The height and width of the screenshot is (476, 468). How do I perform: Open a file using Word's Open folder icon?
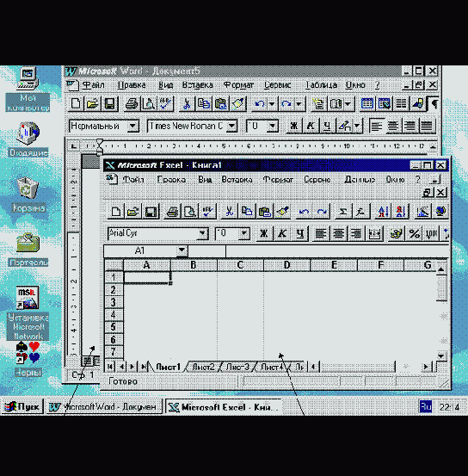(x=93, y=104)
